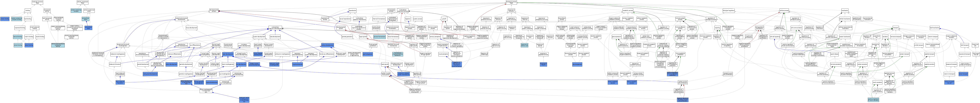The width and height of the screenshot is (980, 103).
Task: Select the 'signaling' node
Action: point(718,28)
